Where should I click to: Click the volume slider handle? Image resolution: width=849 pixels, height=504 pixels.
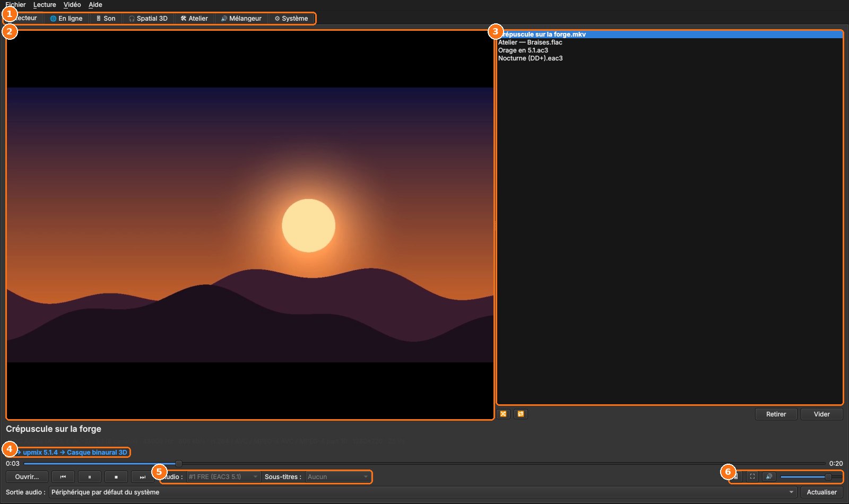pyautogui.click(x=828, y=477)
